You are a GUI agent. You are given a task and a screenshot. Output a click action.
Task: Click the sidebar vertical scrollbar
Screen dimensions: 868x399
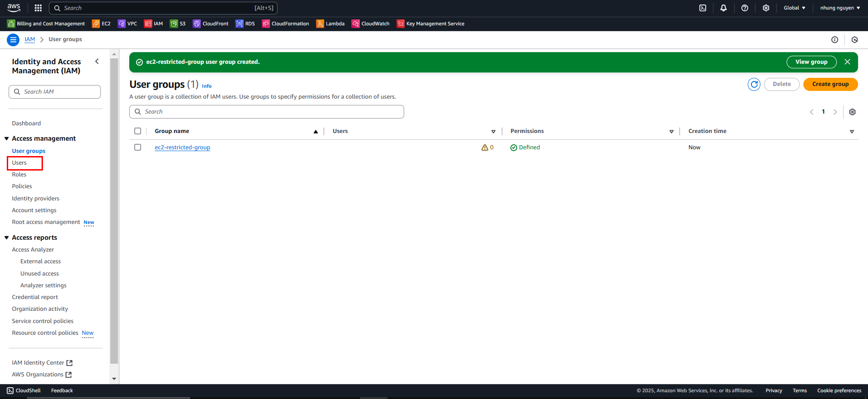point(114,210)
